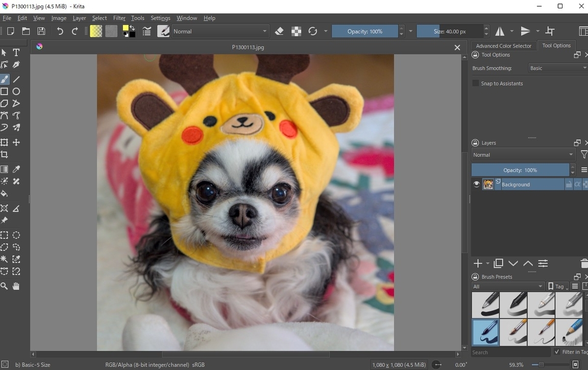
Task: Toggle the Filter in Tag checkbox
Action: click(x=557, y=352)
